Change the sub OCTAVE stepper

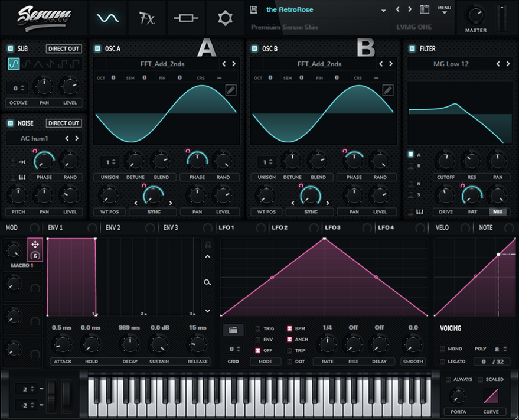pyautogui.click(x=17, y=88)
